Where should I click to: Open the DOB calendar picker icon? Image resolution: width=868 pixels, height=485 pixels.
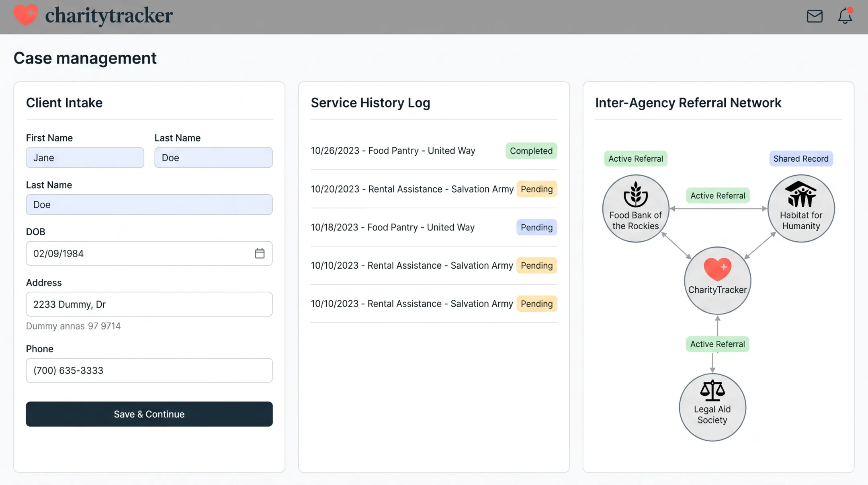260,253
